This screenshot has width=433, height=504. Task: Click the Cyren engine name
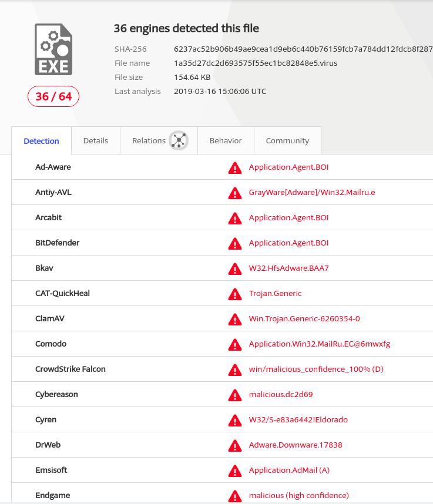click(x=46, y=419)
